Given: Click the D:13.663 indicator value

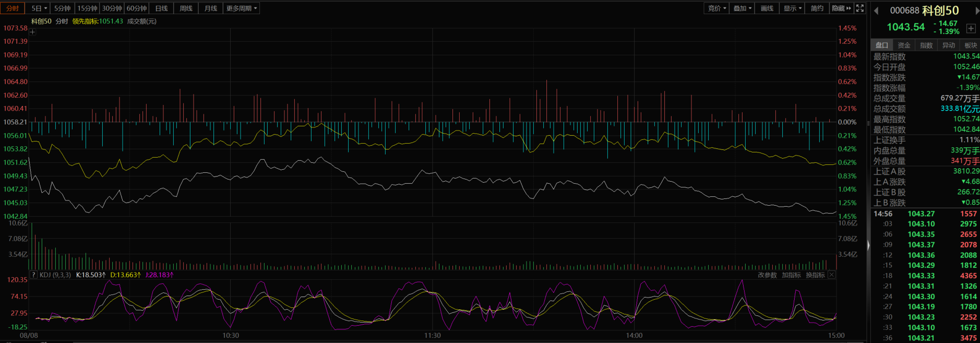Looking at the screenshot, I should click(125, 275).
